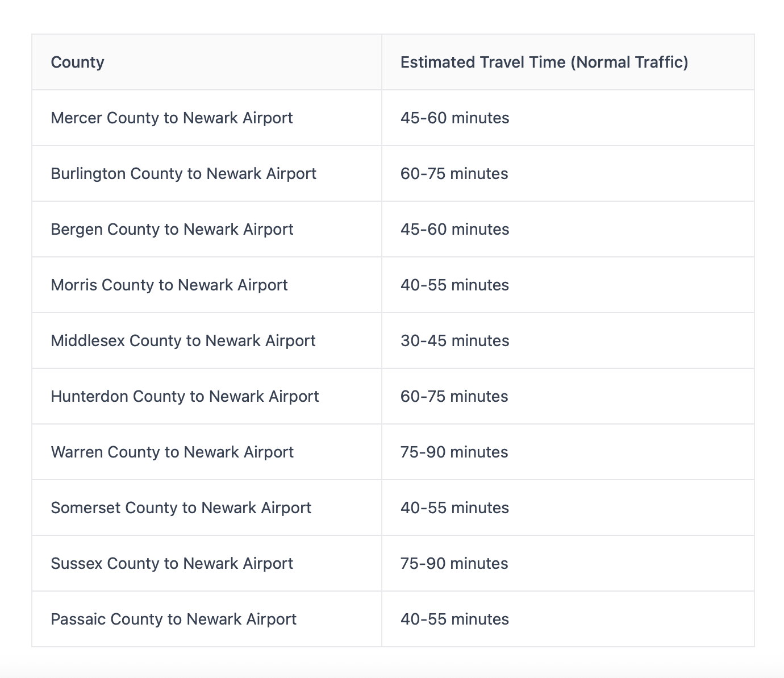Image resolution: width=784 pixels, height=678 pixels.
Task: Click the 30-45 minutes travel time cell
Action: coord(454,340)
